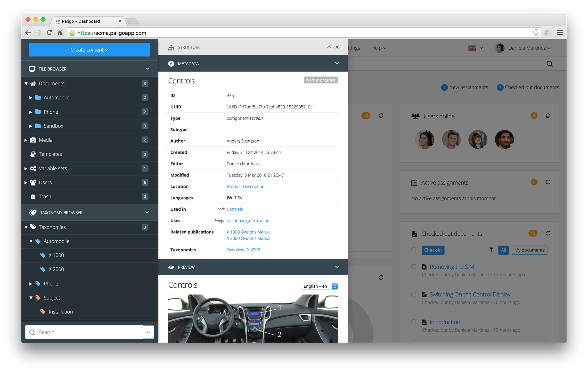Click the Variable sets gears icon
This screenshot has width=588, height=373.
click(x=33, y=168)
